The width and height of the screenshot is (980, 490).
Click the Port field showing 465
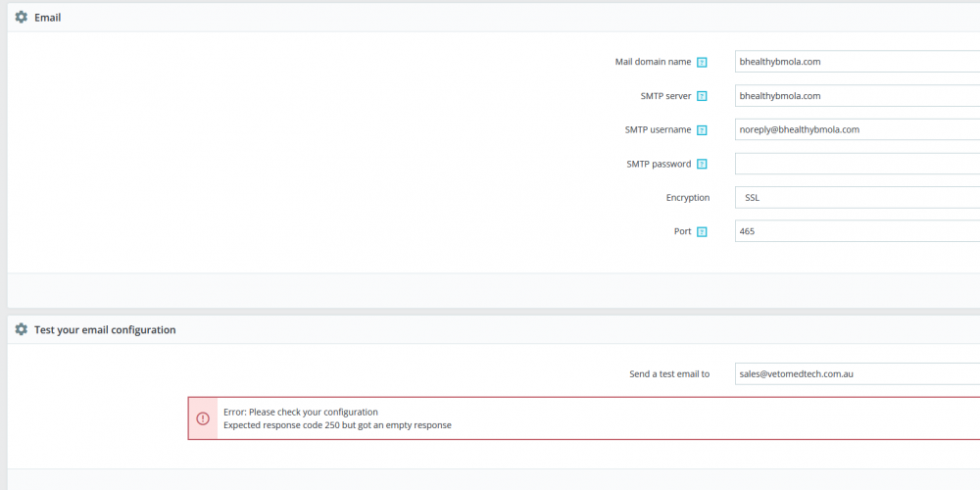point(857,231)
